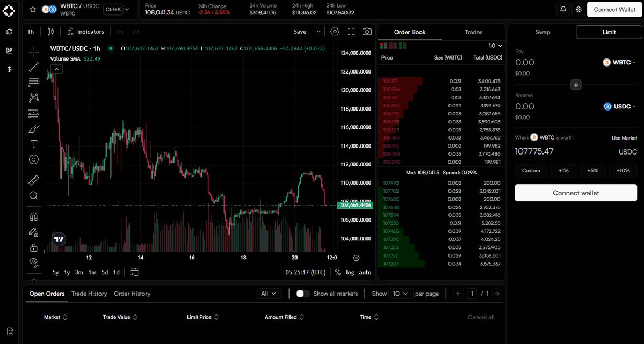This screenshot has height=344, width=644.
Task: Select the brush drawing tool
Action: [34, 129]
